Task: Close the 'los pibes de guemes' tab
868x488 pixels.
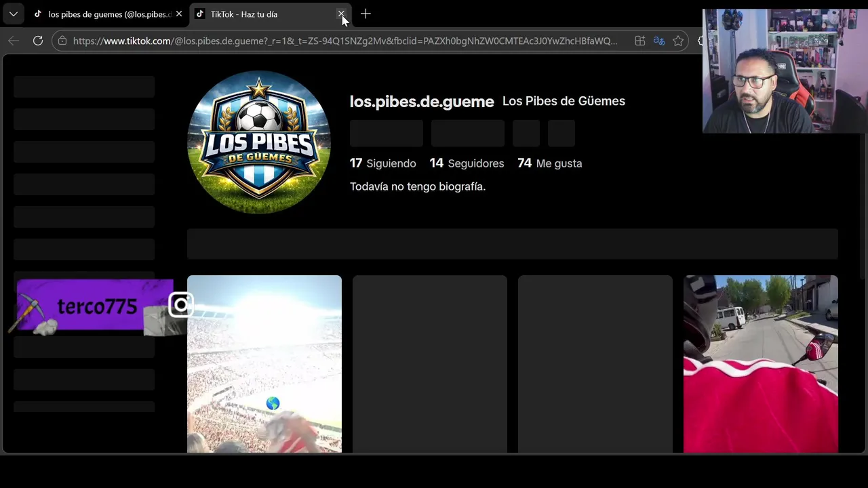Action: pos(179,14)
